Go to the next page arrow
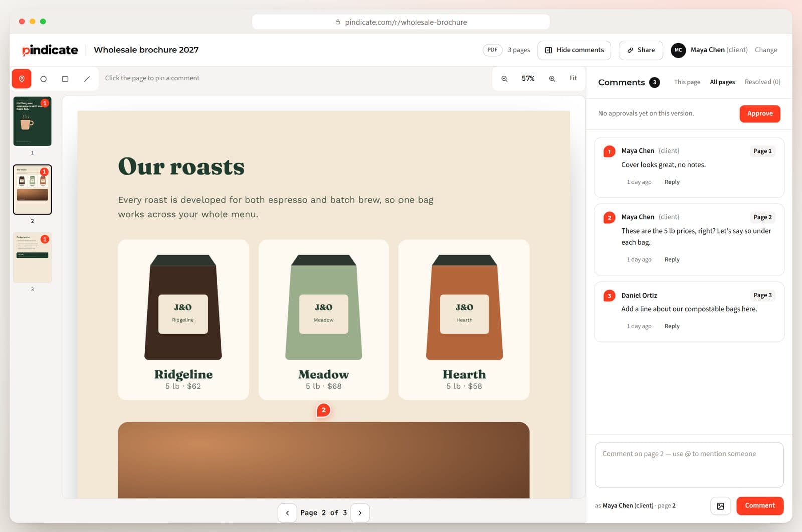Viewport: 802px width, 532px height. coord(360,513)
